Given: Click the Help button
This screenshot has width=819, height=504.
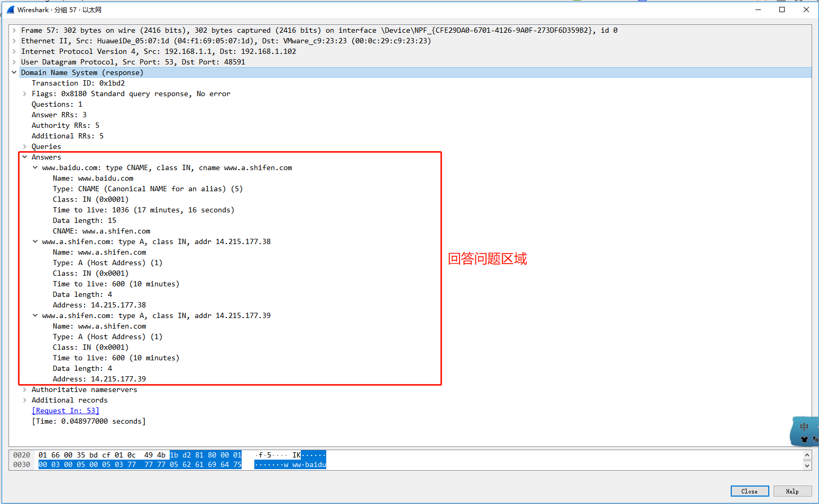Looking at the screenshot, I should (792, 491).
